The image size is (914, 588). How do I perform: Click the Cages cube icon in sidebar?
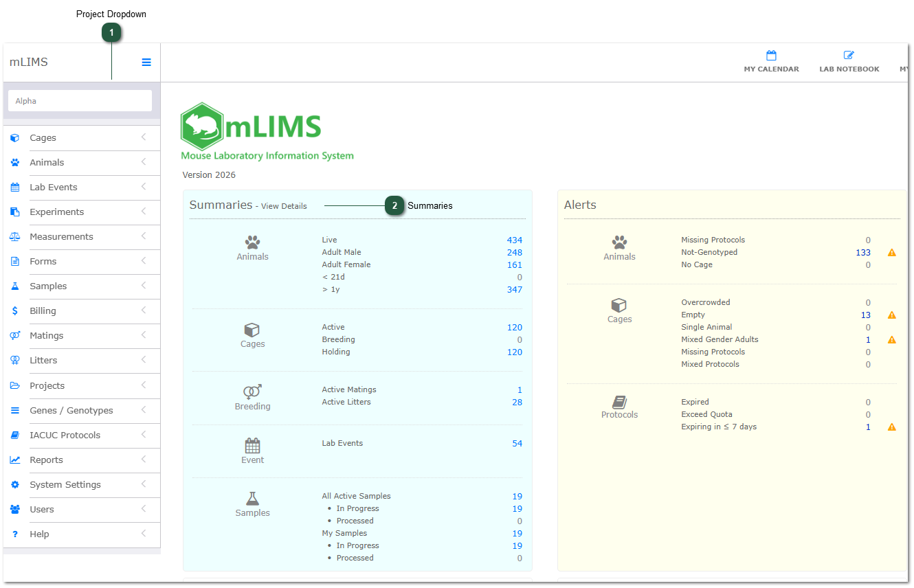[x=15, y=138]
